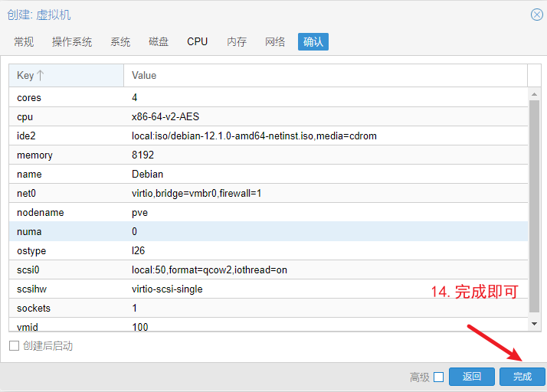Select the scsi0 disk configuration row
The image size is (547, 392).
click(268, 269)
